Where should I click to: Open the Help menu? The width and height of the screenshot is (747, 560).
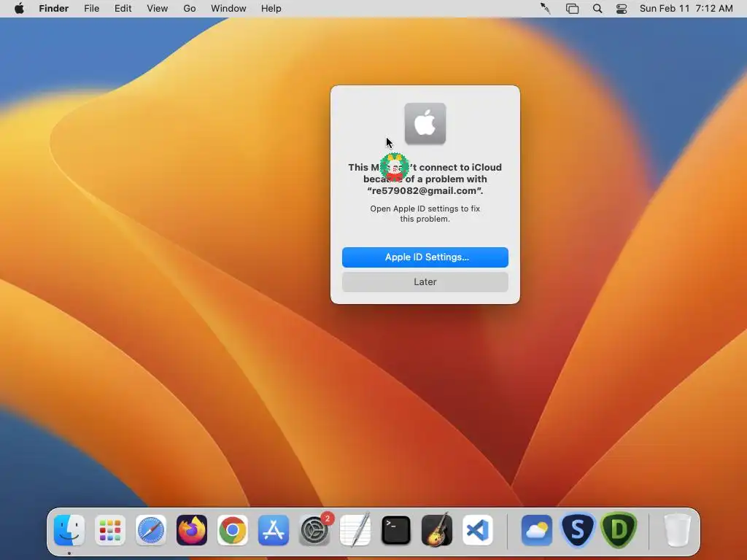pyautogui.click(x=271, y=9)
